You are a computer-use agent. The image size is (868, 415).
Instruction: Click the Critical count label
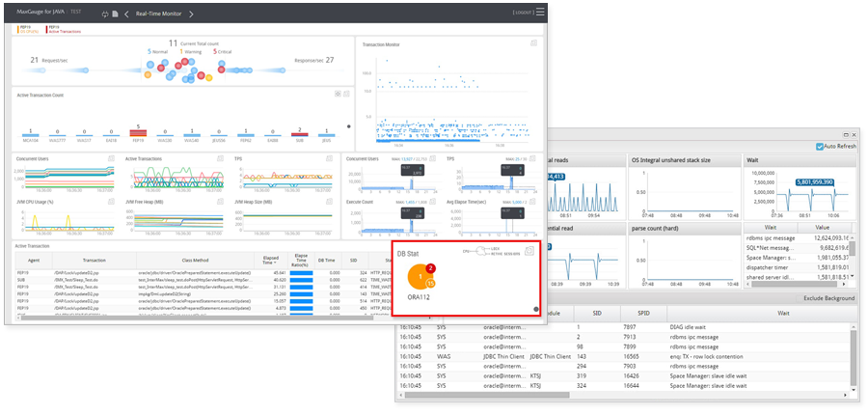click(x=222, y=51)
